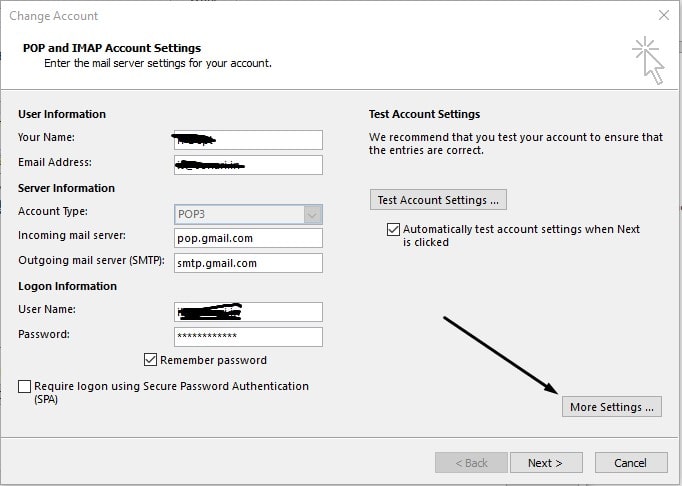Screen dimensions: 682x486
Task: Click the Your Name text field
Action: tap(248, 139)
